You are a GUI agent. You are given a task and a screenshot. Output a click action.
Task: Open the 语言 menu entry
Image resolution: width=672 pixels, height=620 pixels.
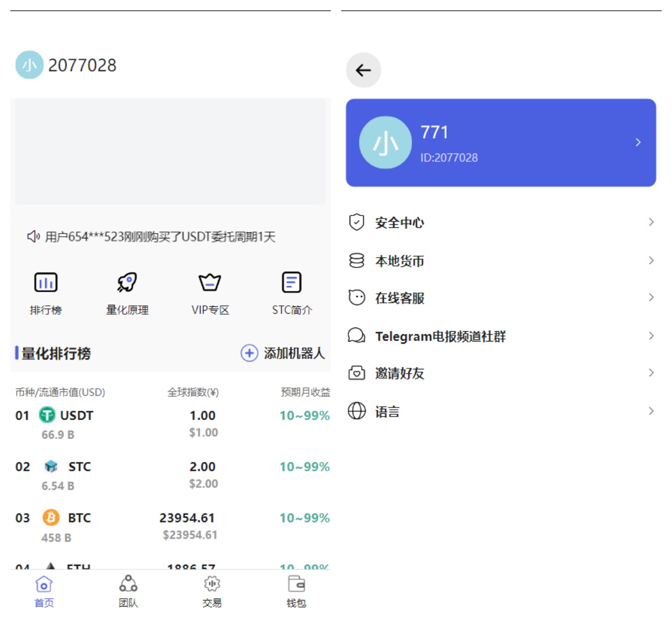501,411
